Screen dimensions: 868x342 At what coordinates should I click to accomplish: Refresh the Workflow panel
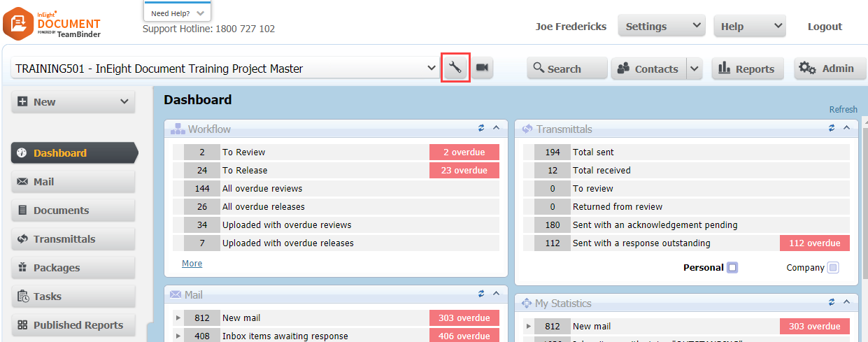pos(481,128)
